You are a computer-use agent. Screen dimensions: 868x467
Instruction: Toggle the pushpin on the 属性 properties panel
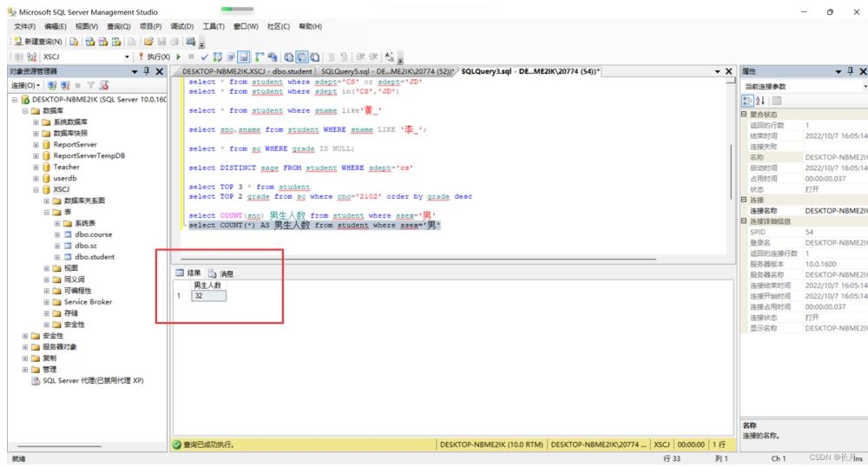click(849, 70)
